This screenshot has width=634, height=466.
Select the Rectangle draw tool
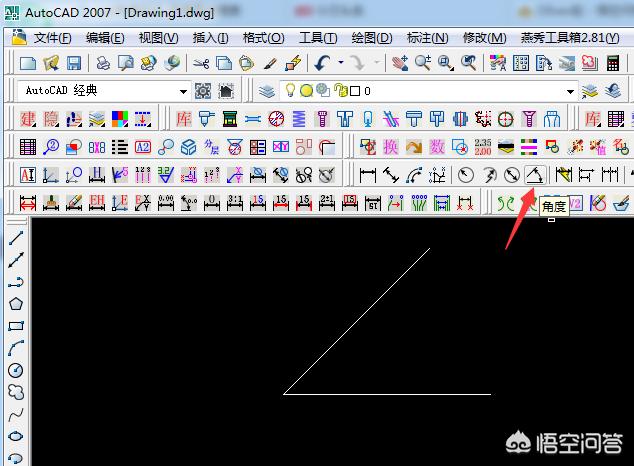coord(16,326)
